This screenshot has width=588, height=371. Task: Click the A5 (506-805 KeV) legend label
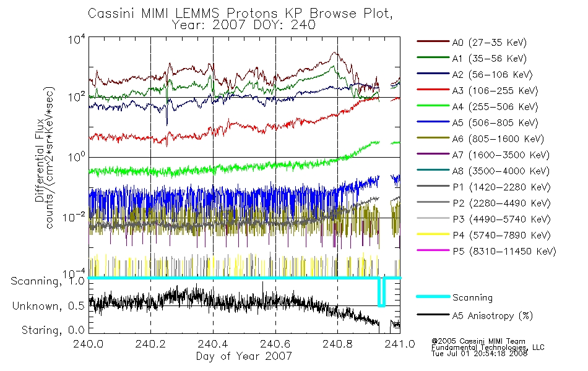[x=495, y=123]
